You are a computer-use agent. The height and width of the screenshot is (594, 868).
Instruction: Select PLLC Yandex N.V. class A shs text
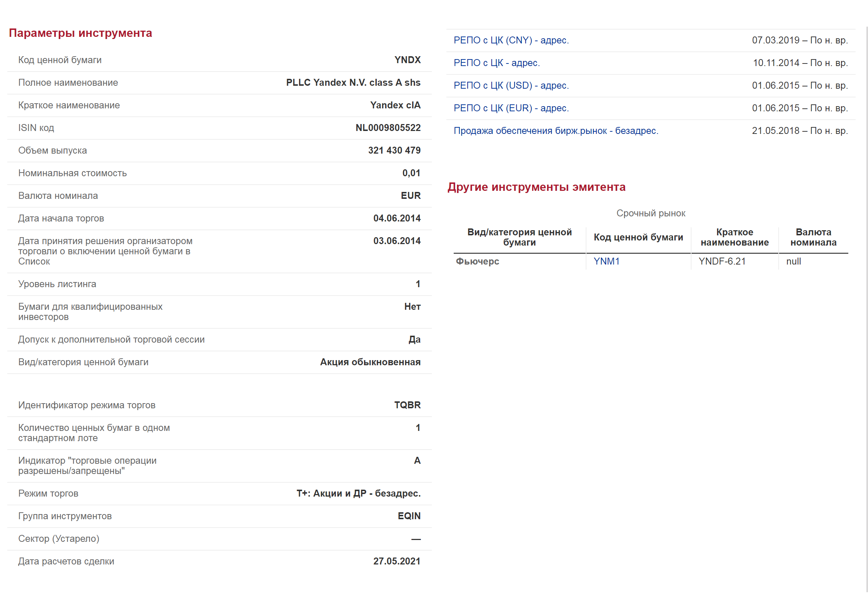[353, 82]
